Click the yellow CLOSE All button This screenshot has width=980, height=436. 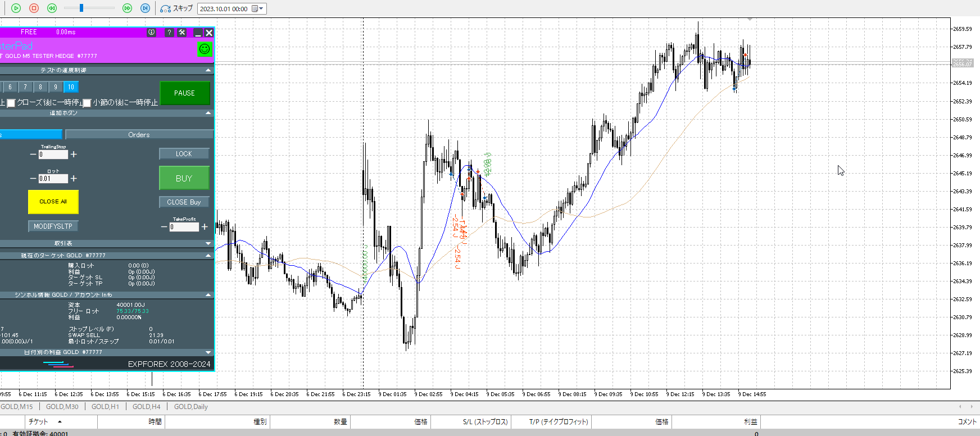pyautogui.click(x=53, y=202)
